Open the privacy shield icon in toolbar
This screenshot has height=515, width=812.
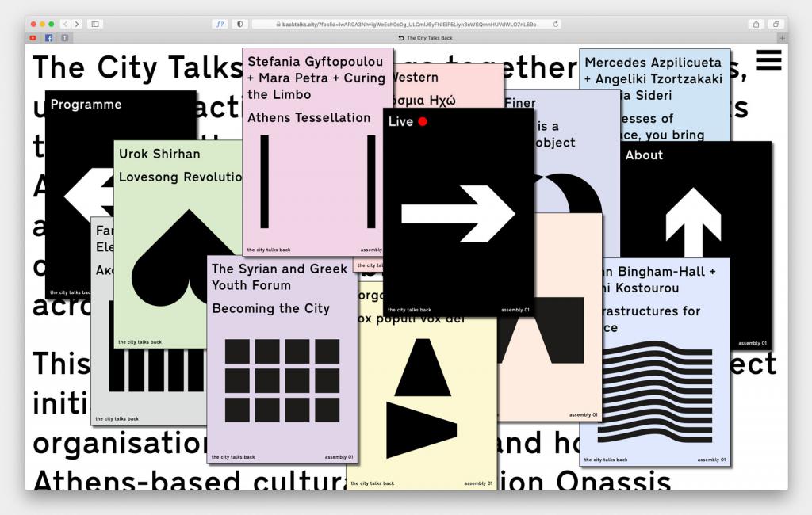pos(239,24)
